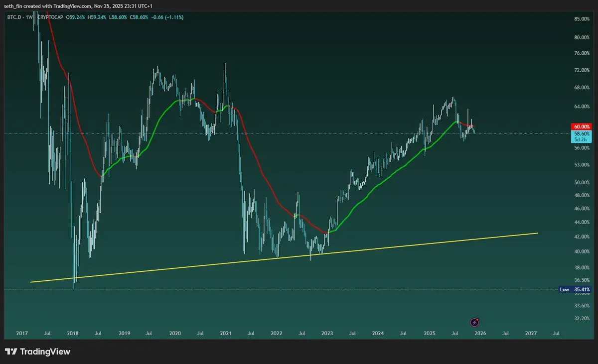598x364 pixels.
Task: Click the 2020 time axis label
Action: (x=174, y=333)
